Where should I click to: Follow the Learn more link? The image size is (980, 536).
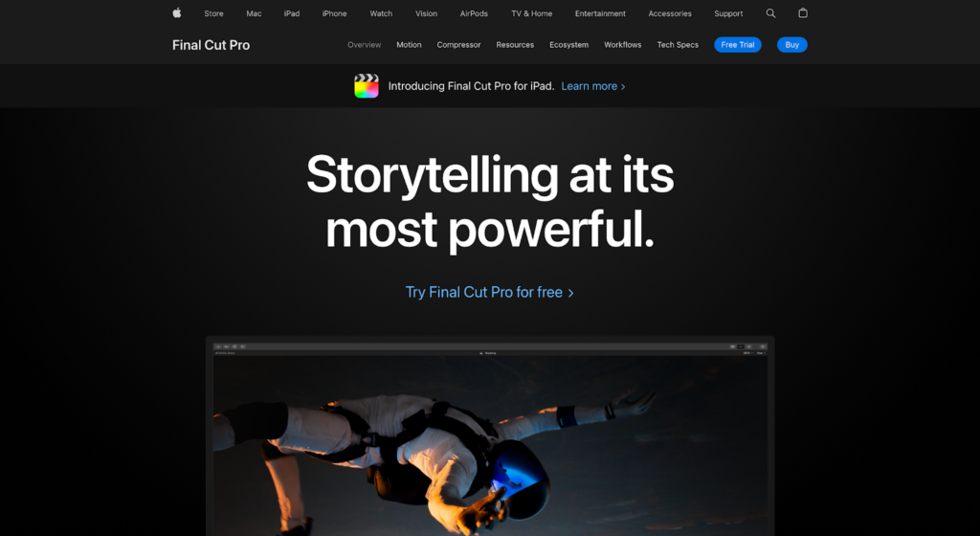pyautogui.click(x=590, y=86)
